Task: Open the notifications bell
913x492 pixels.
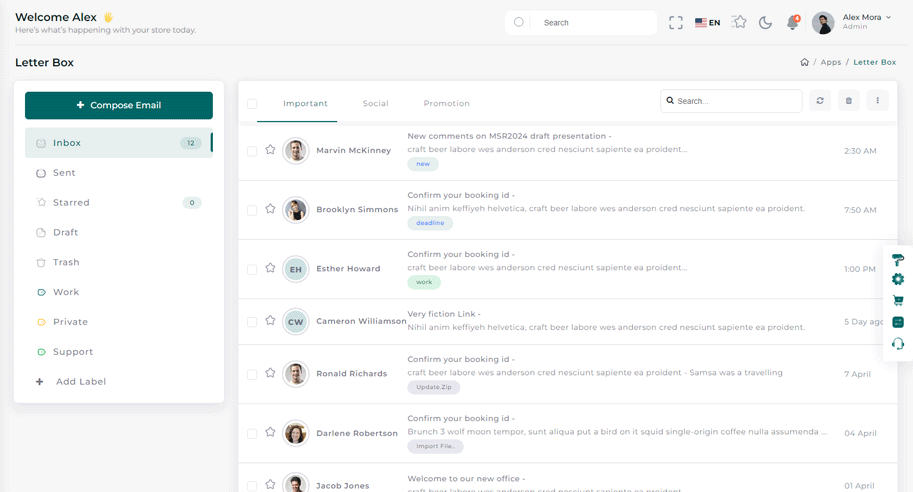Action: [x=792, y=22]
